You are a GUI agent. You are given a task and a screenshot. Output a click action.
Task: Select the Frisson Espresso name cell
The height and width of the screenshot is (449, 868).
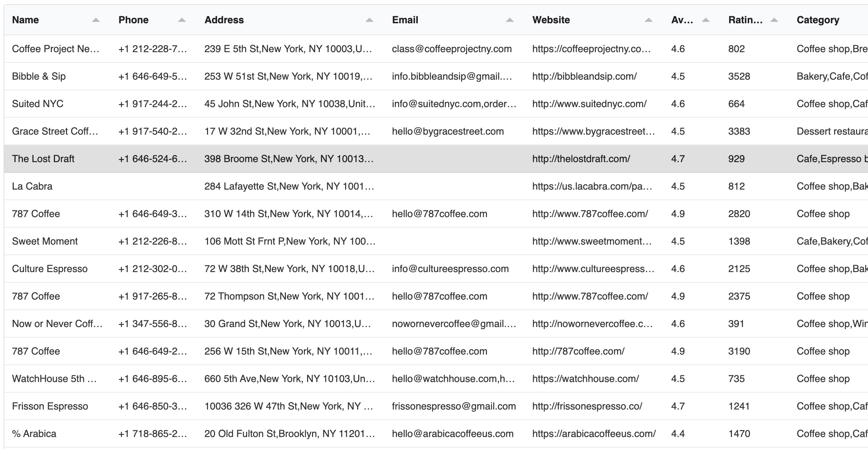click(50, 406)
